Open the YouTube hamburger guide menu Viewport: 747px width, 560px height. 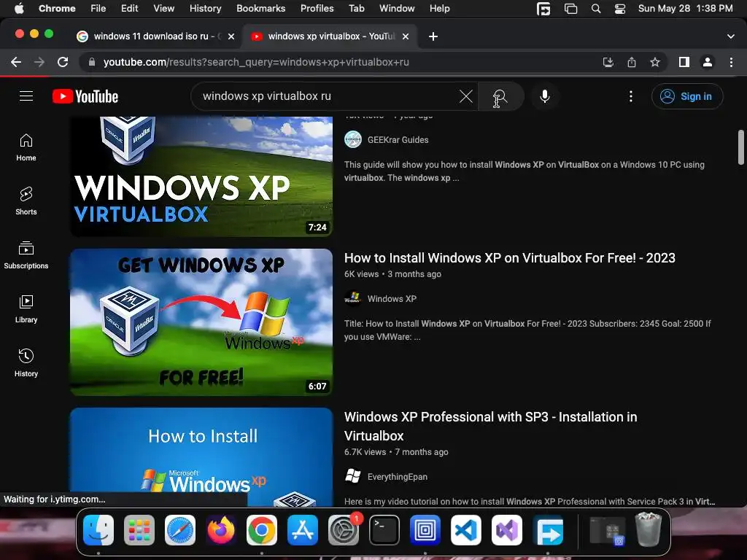point(26,96)
